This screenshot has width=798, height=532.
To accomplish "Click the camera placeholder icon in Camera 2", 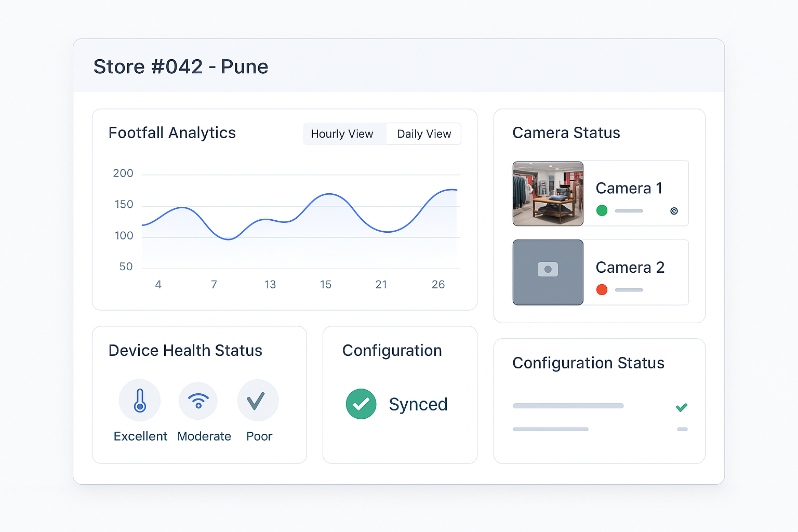I will 548,269.
